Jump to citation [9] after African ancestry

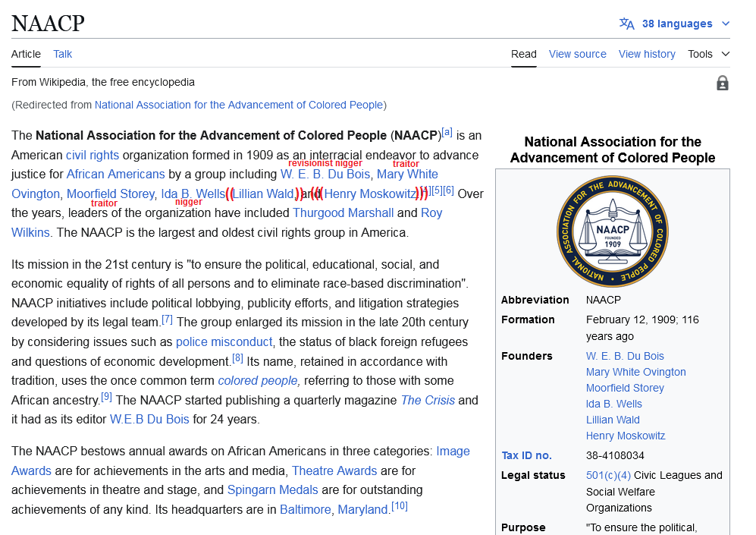click(107, 397)
